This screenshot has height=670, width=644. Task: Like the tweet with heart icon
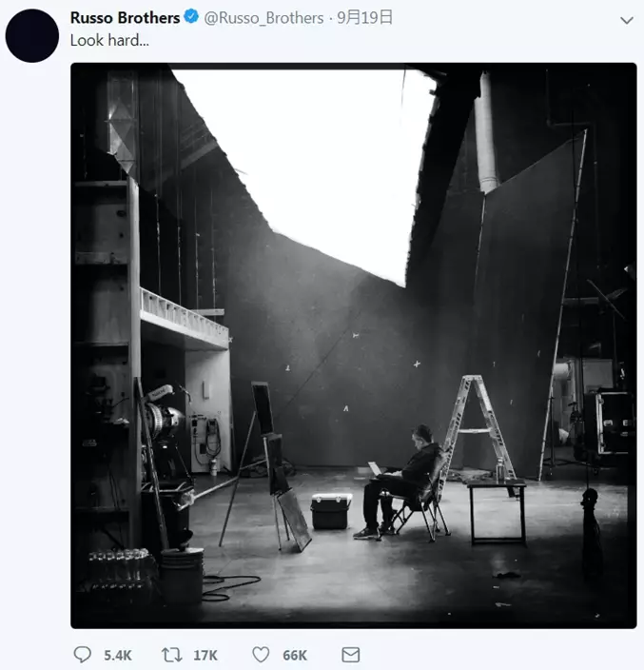[261, 655]
